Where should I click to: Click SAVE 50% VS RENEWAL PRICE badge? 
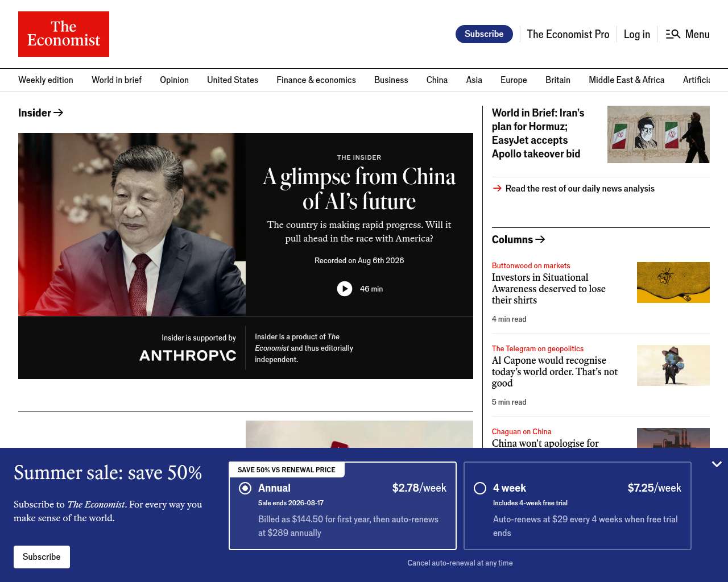click(287, 469)
